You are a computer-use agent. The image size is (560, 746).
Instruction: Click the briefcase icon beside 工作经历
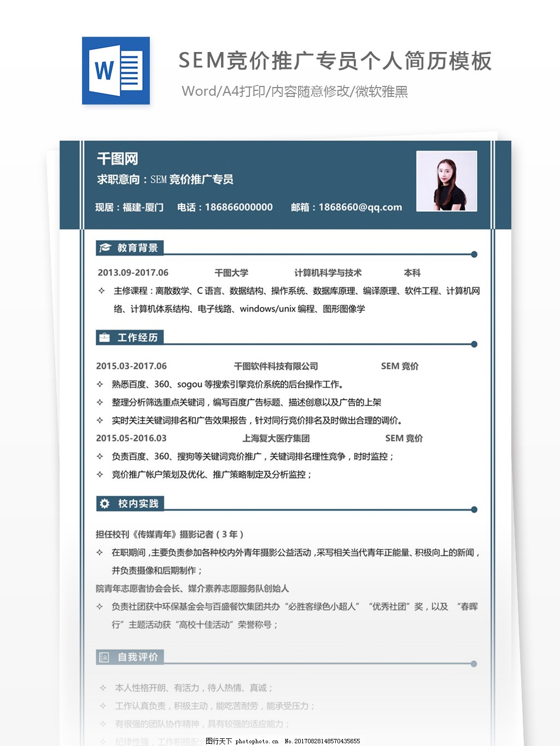[104, 337]
